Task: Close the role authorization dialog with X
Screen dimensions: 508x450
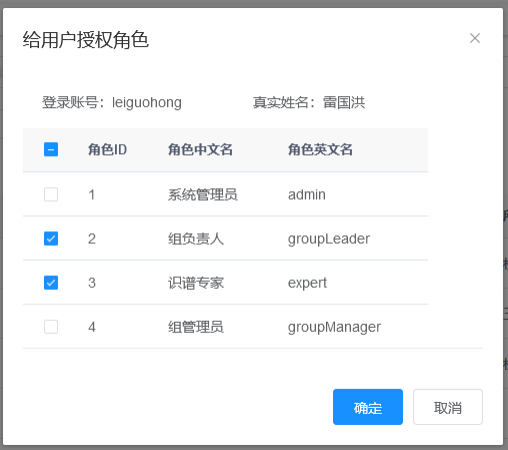Action: click(475, 38)
